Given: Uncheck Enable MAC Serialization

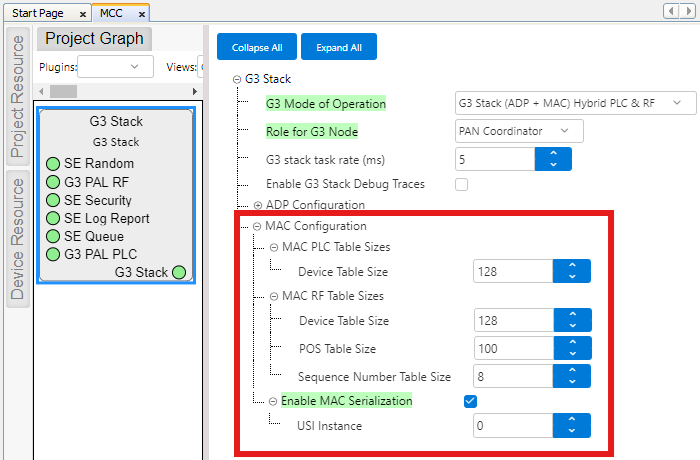Looking at the screenshot, I should (x=471, y=401).
